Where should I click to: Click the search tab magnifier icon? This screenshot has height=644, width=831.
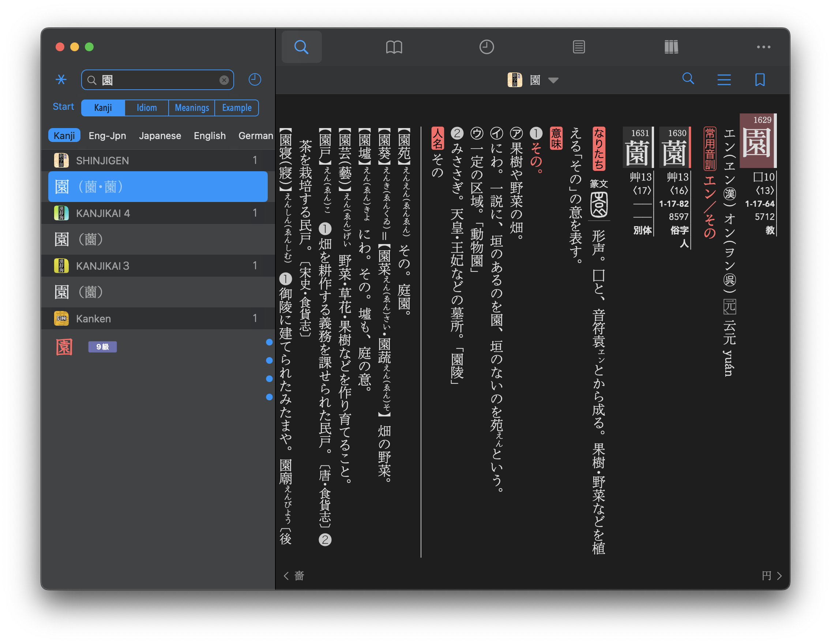tap(301, 47)
